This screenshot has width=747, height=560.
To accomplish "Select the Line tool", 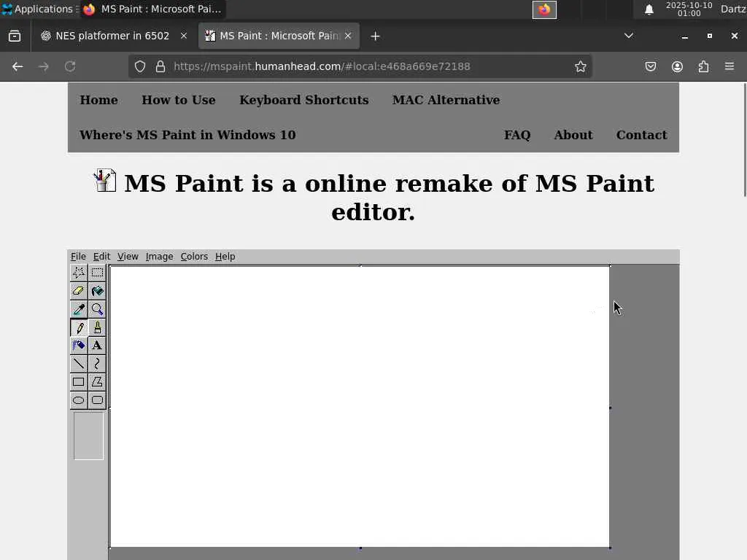I will (79, 364).
